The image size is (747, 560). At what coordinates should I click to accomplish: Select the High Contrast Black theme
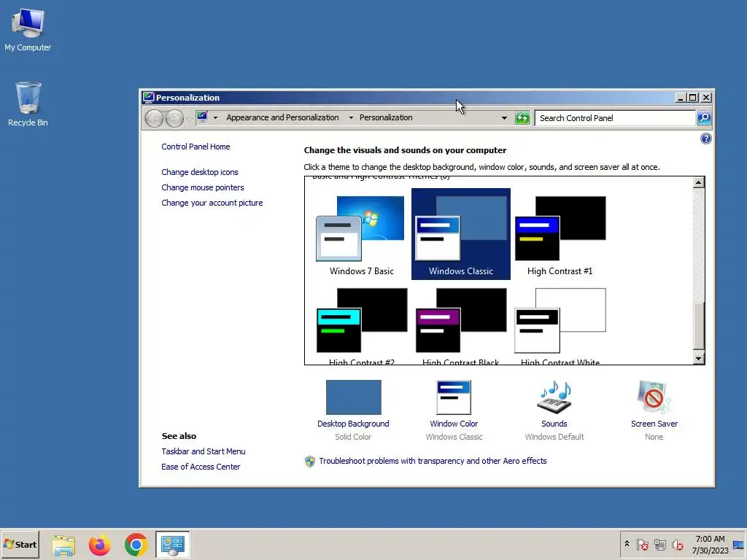[461, 325]
